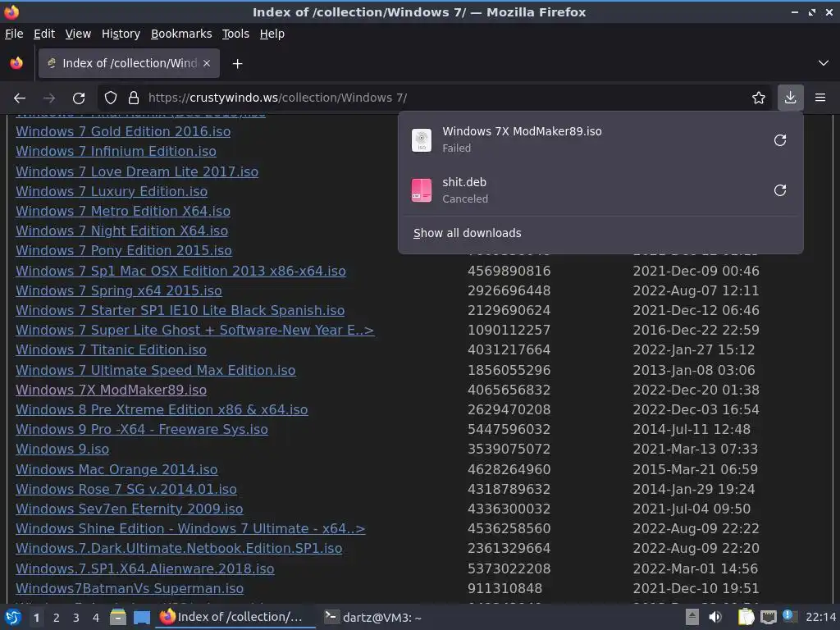The width and height of the screenshot is (840, 630).
Task: Open Windows 7 Luxury Edition.iso link
Action: click(112, 192)
